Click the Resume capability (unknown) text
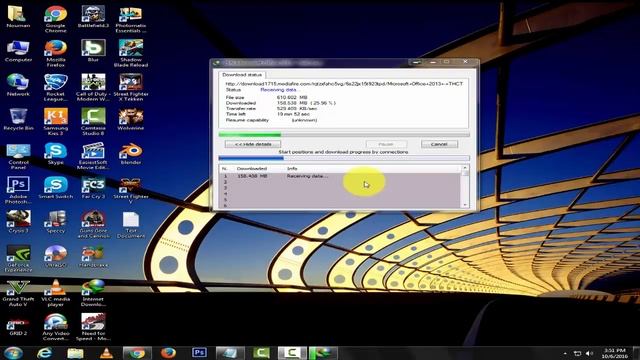Screen dimensions: 640x360 click(304, 120)
